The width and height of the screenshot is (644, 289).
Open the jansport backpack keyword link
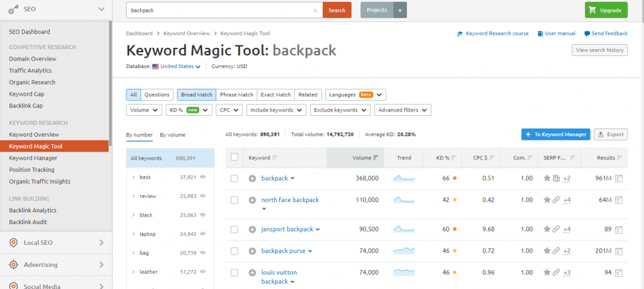[287, 229]
